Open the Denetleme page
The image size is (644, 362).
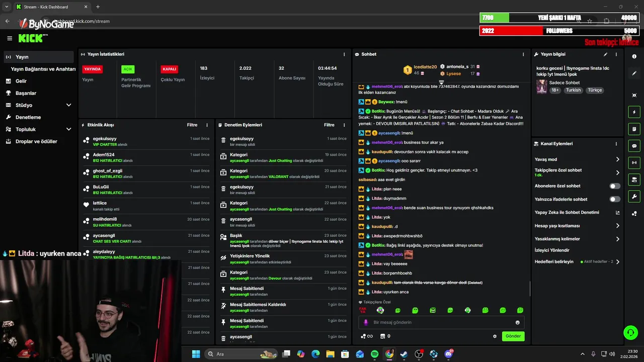(x=28, y=117)
